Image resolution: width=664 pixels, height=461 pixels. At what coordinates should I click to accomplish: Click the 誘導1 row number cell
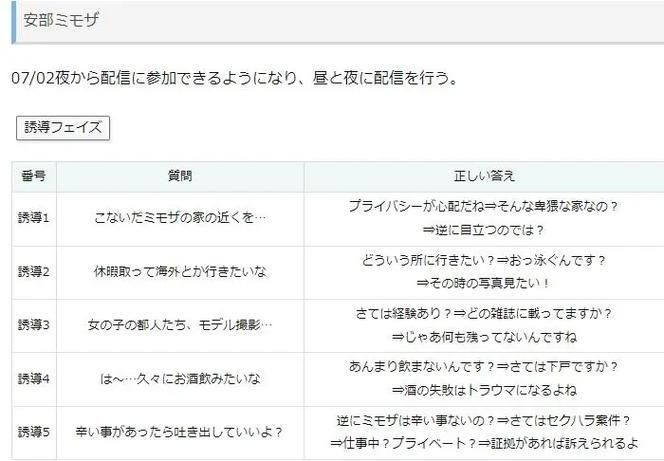[x=34, y=218]
